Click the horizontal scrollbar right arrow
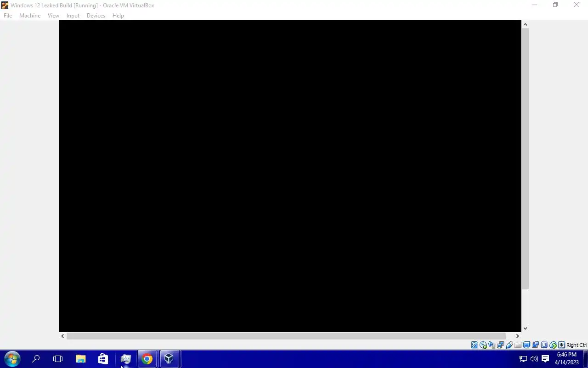This screenshot has height=368, width=588. (517, 336)
